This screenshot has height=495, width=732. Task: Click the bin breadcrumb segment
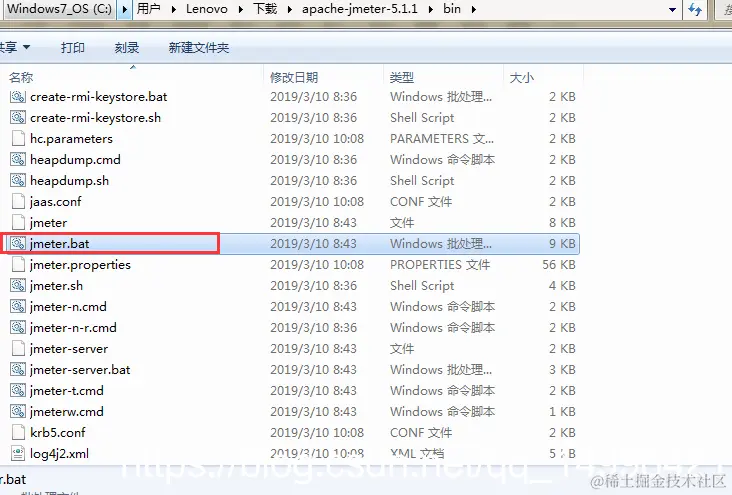452,9
